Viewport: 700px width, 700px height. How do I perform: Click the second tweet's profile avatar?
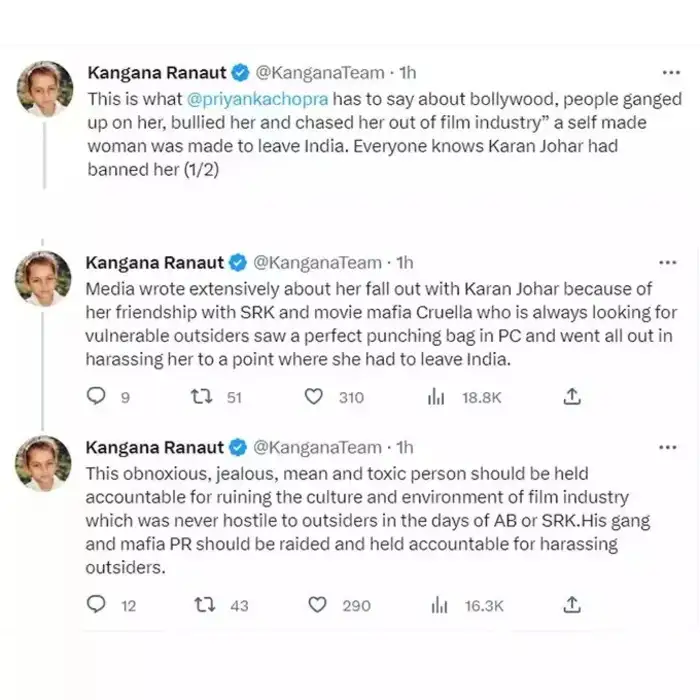(44, 278)
